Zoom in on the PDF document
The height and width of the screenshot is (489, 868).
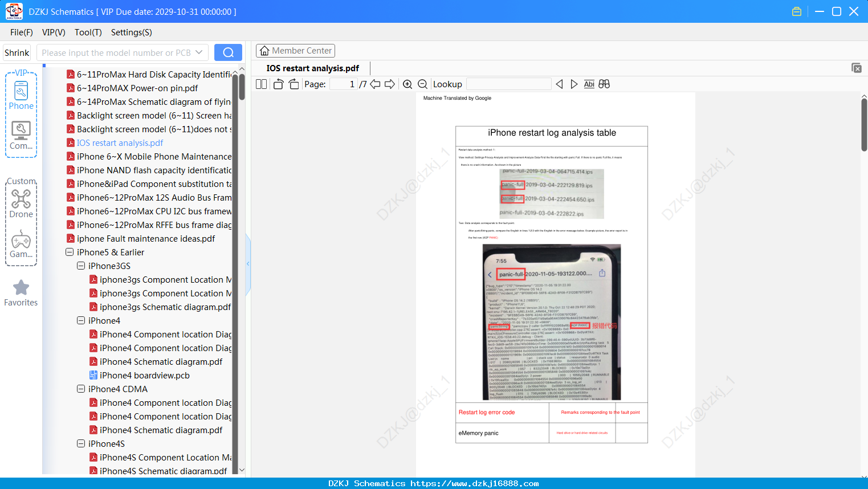(x=407, y=84)
